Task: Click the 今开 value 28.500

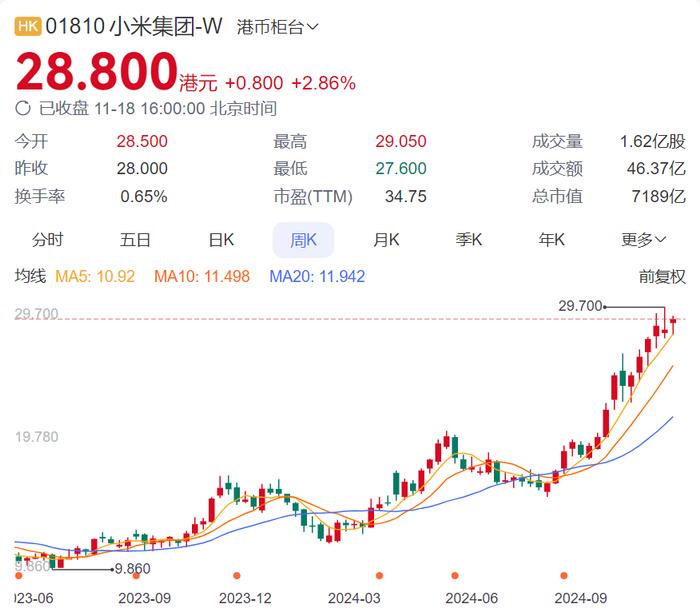Action: pyautogui.click(x=142, y=142)
